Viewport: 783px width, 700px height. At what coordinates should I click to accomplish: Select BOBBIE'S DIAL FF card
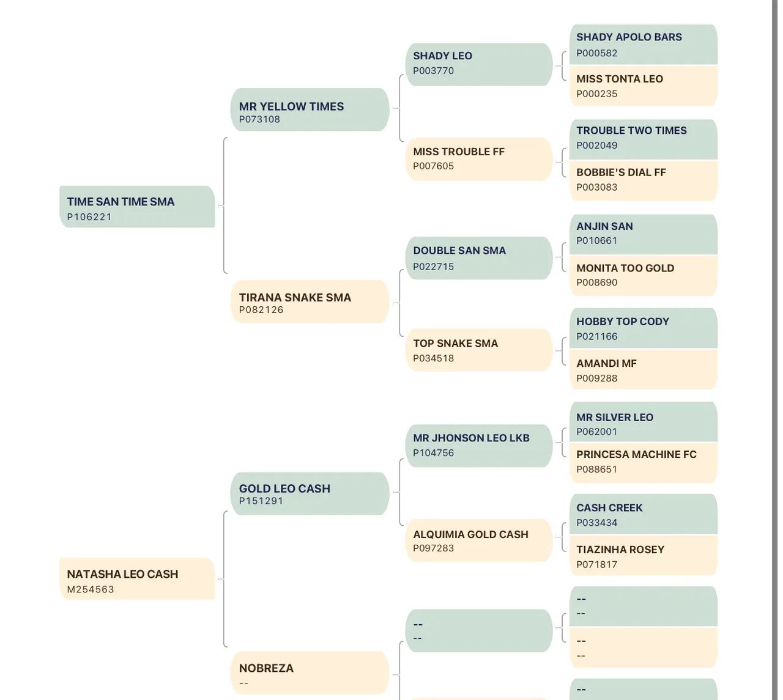pyautogui.click(x=643, y=180)
